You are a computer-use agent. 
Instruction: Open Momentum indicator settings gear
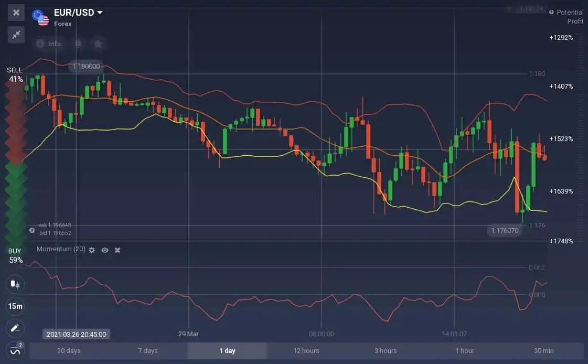[x=92, y=250]
